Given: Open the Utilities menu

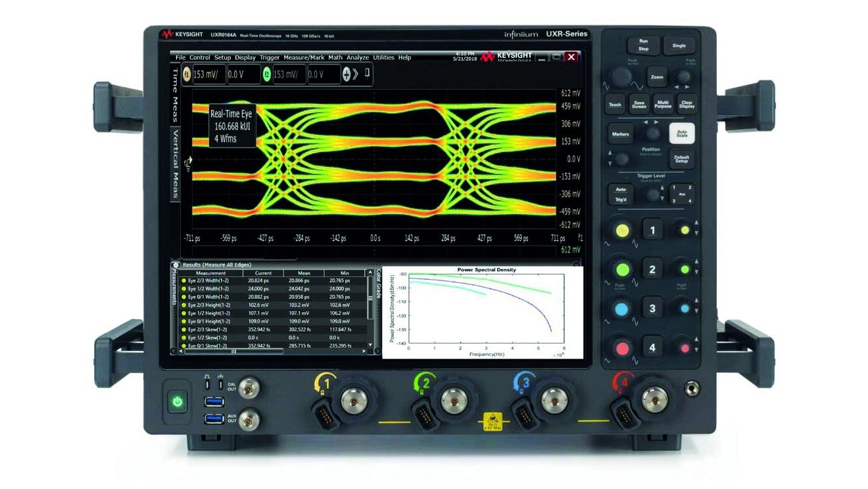Looking at the screenshot, I should tap(383, 57).
